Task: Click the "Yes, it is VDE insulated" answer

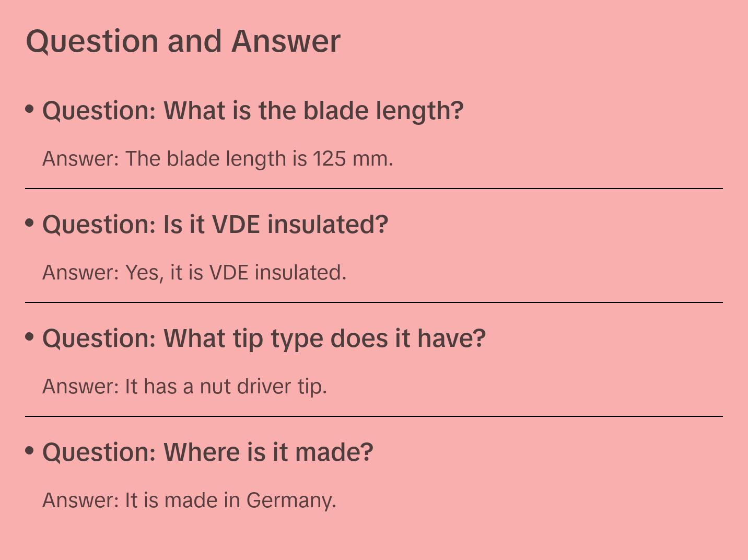Action: [x=194, y=273]
